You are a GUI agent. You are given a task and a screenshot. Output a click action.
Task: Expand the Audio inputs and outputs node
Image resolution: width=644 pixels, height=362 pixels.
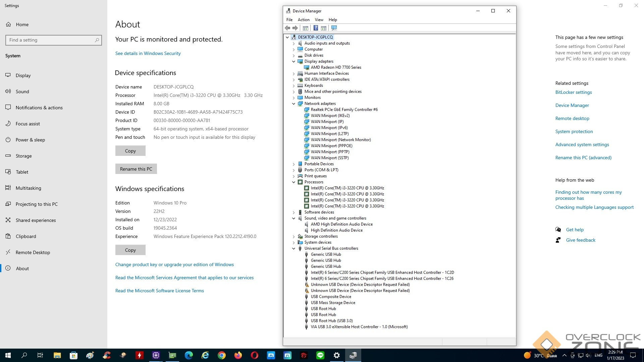point(294,44)
